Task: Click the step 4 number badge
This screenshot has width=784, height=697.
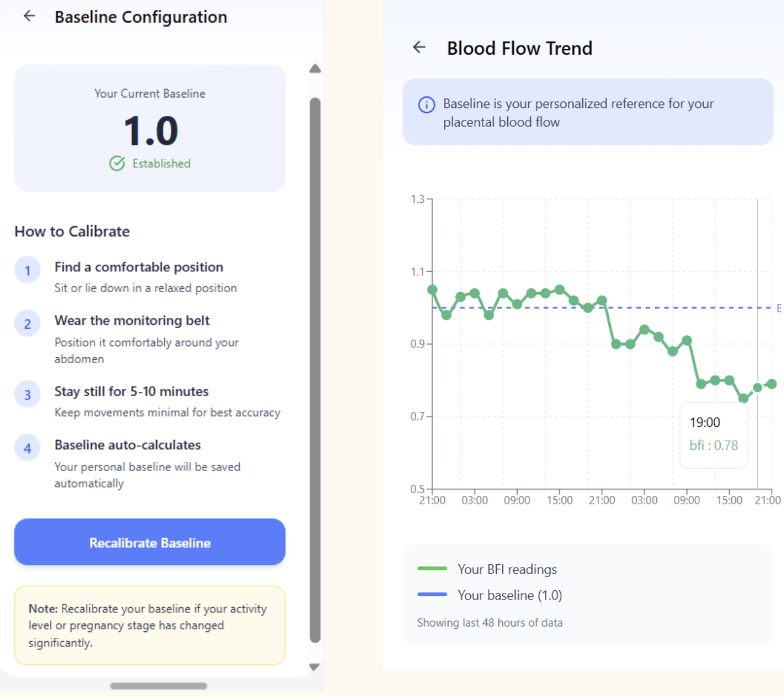Action: pyautogui.click(x=27, y=448)
